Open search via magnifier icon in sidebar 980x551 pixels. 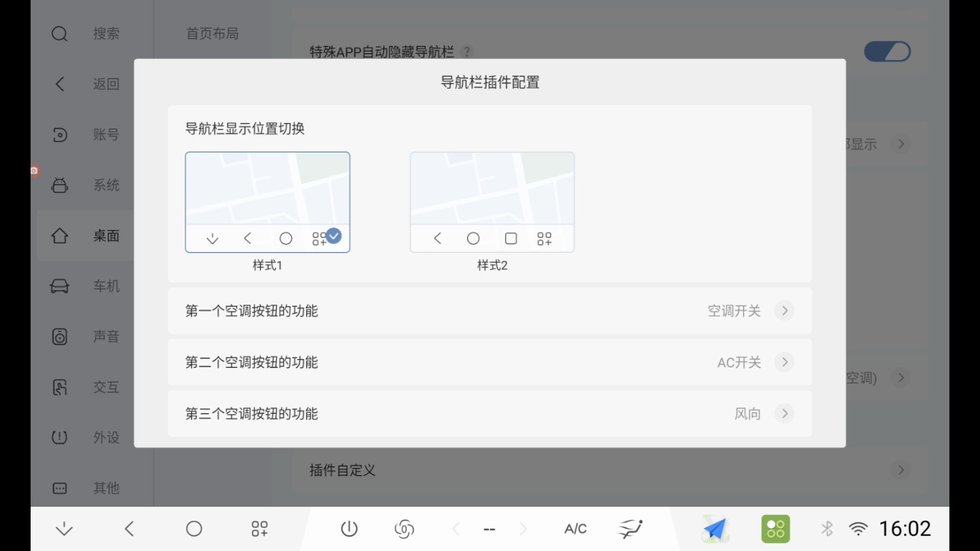tap(60, 34)
